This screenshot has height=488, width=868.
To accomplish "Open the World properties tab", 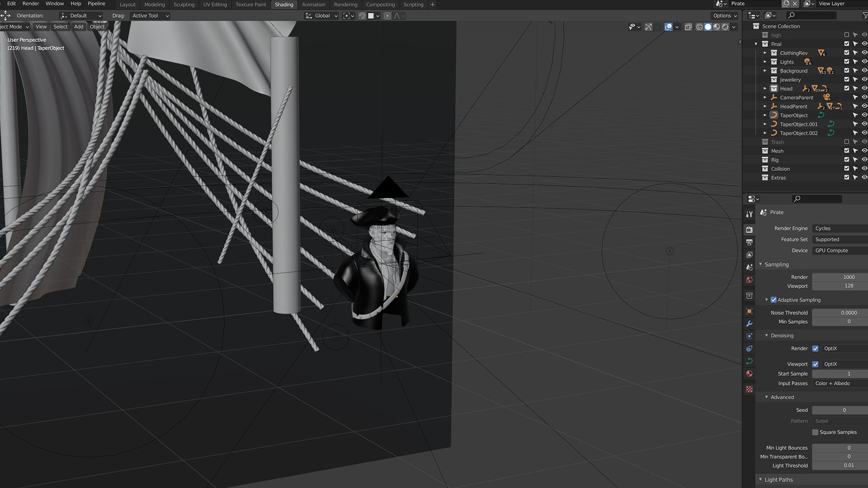I will [749, 280].
